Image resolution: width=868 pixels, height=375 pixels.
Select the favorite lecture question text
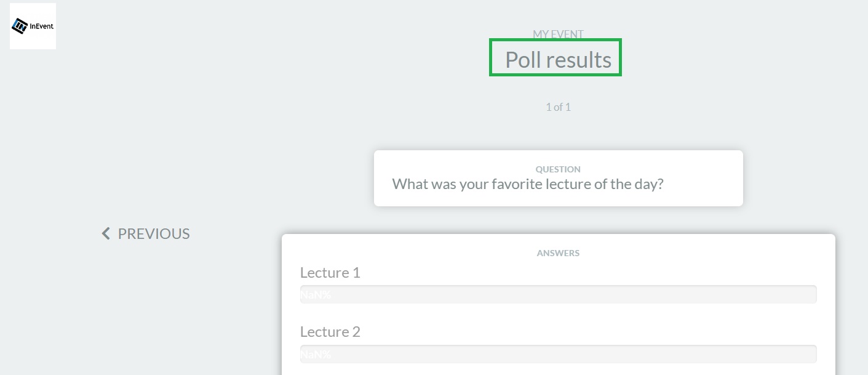[528, 183]
